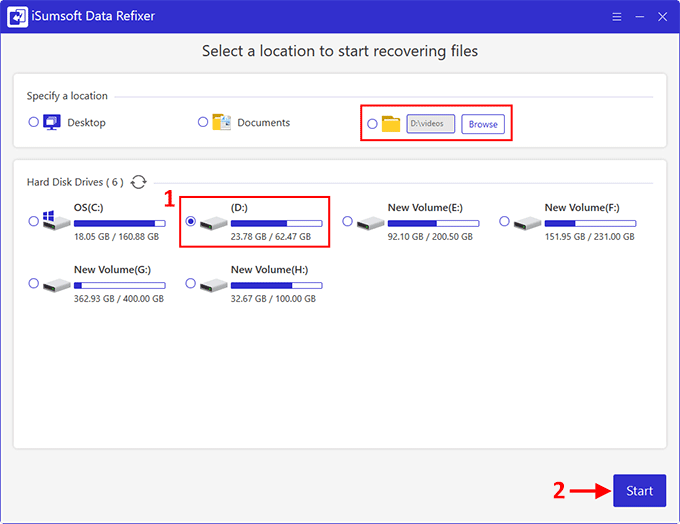This screenshot has height=524, width=680.
Task: Click the New Volume(E:) drive icon
Action: [x=371, y=223]
